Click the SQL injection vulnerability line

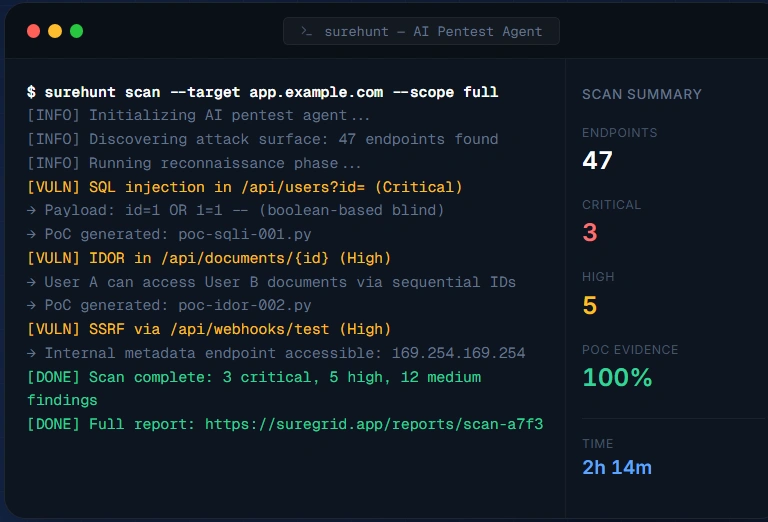pyautogui.click(x=244, y=187)
